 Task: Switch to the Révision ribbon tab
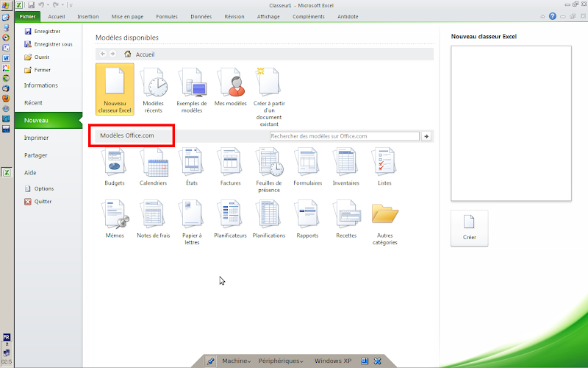pos(234,16)
